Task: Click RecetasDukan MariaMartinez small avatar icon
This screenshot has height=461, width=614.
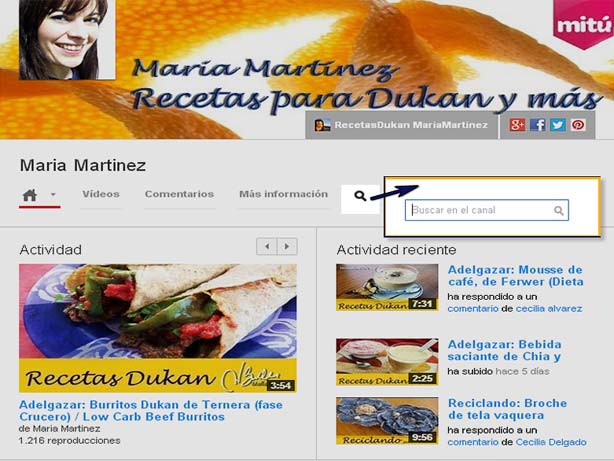Action: coord(322,125)
